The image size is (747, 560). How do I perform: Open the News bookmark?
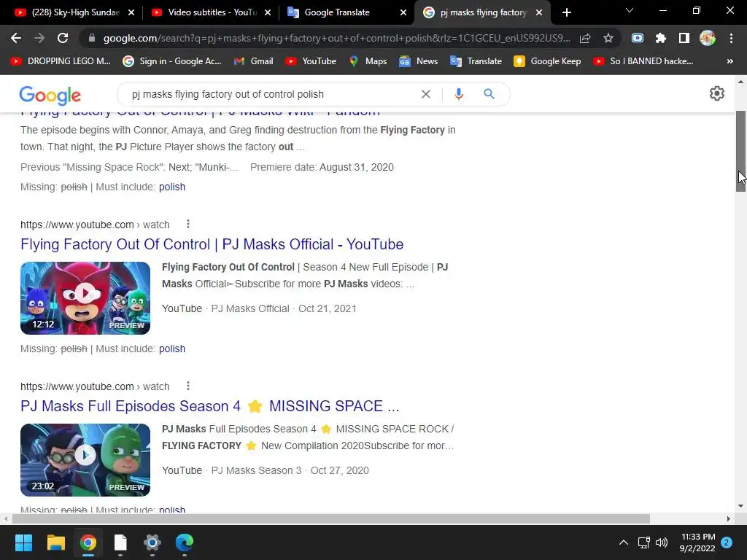418,61
